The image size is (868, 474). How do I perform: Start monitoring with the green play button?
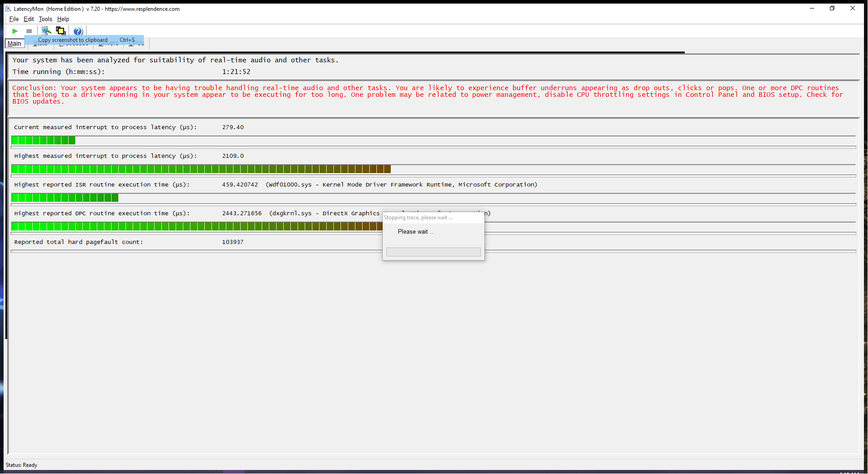(x=15, y=31)
